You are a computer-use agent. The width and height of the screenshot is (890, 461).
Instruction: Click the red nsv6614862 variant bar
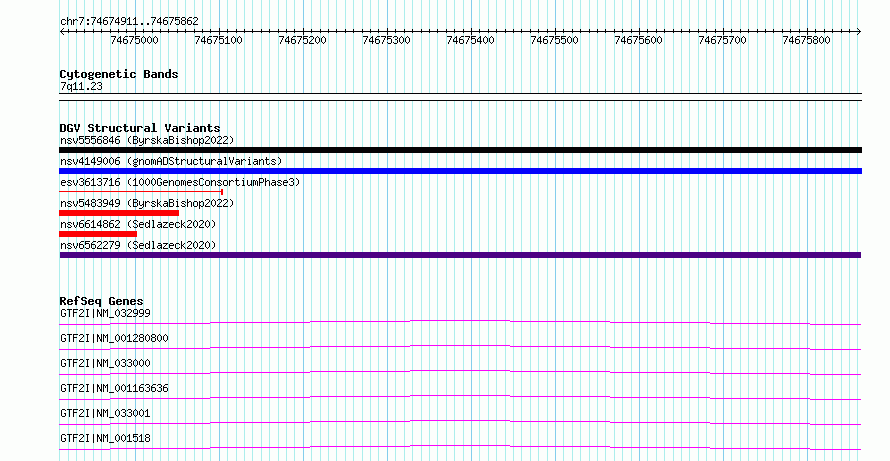click(x=98, y=234)
